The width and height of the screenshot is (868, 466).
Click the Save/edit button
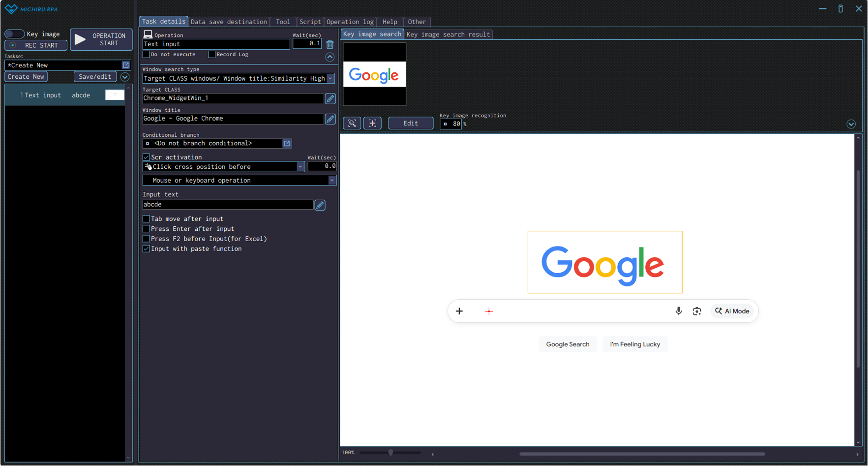coord(95,77)
